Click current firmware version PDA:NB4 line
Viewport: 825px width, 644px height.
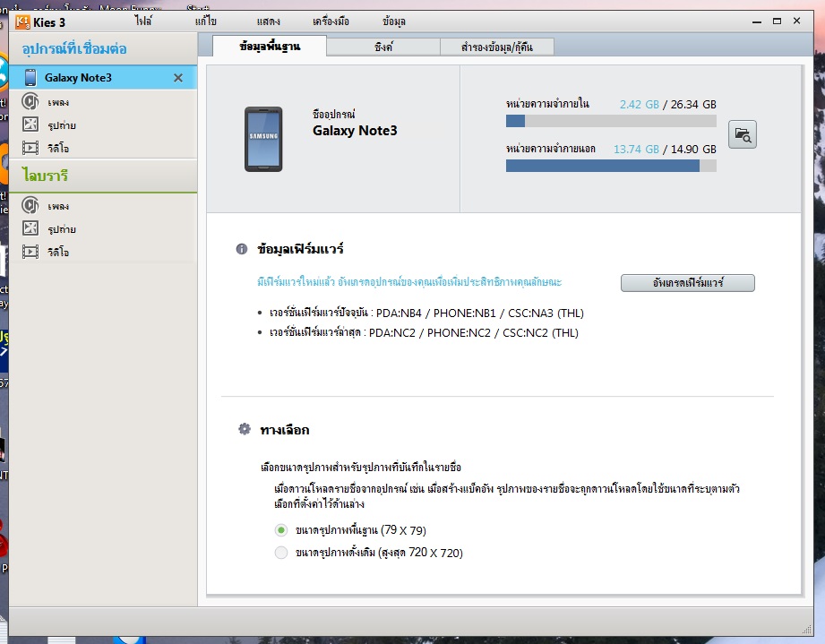pos(426,313)
